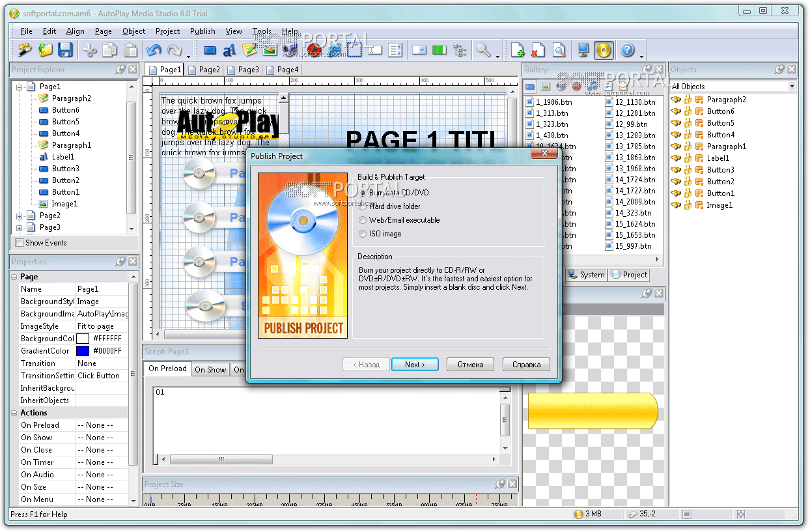Toggle the lock for Button6 in Objects
This screenshot has width=810, height=532.
688,111
